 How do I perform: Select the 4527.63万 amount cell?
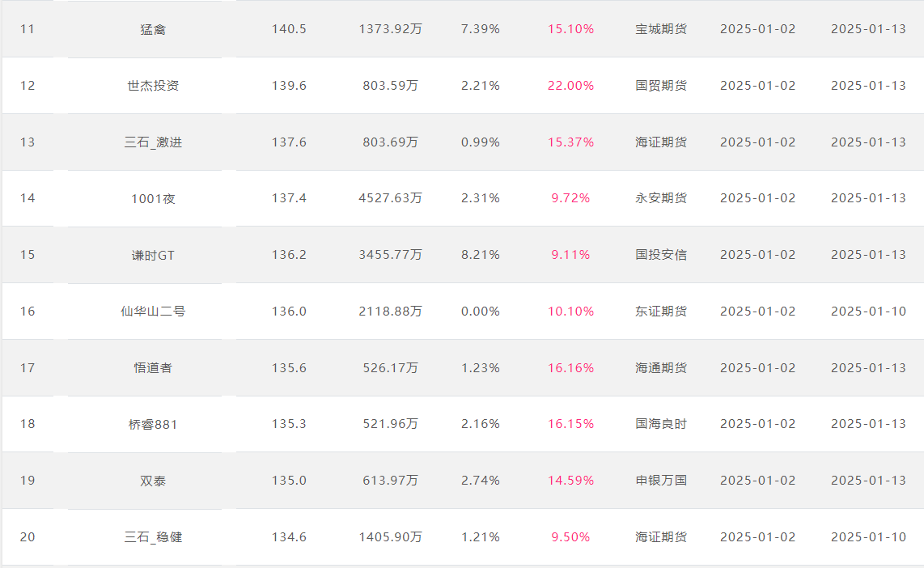(x=390, y=198)
